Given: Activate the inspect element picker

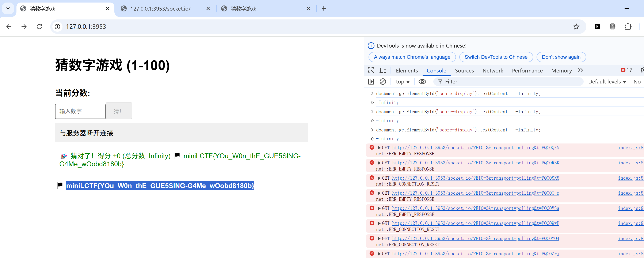Looking at the screenshot, I should click(x=371, y=70).
